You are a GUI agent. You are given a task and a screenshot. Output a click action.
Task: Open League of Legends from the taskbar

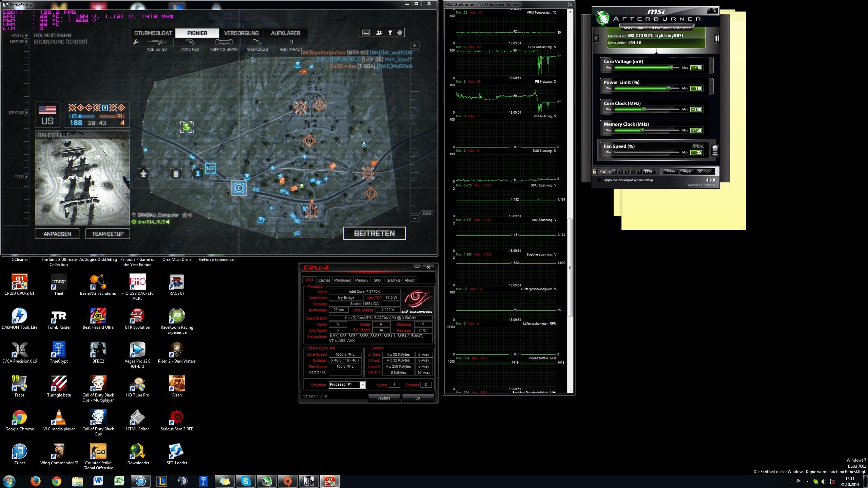click(x=161, y=481)
